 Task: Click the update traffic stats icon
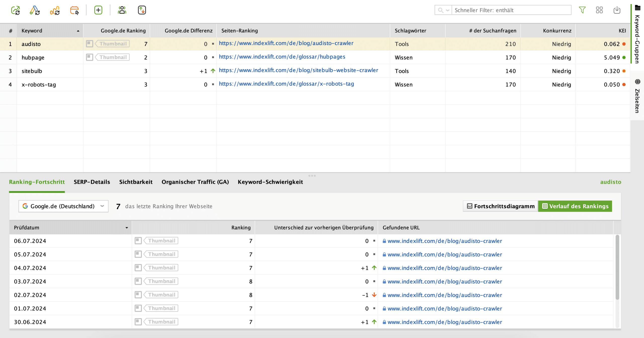click(x=55, y=10)
